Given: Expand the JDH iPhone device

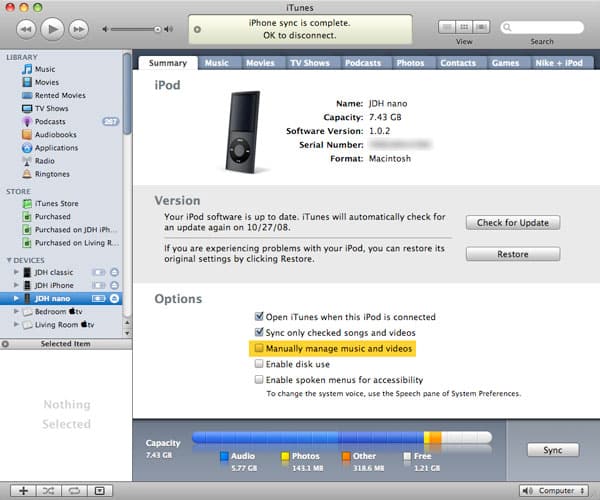Looking at the screenshot, I should pos(16,285).
